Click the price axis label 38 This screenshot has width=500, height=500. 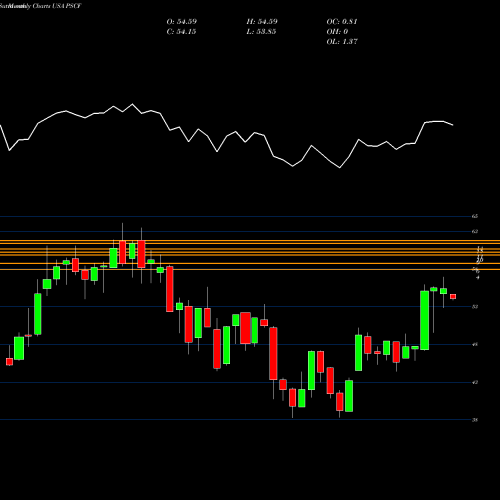click(475, 420)
